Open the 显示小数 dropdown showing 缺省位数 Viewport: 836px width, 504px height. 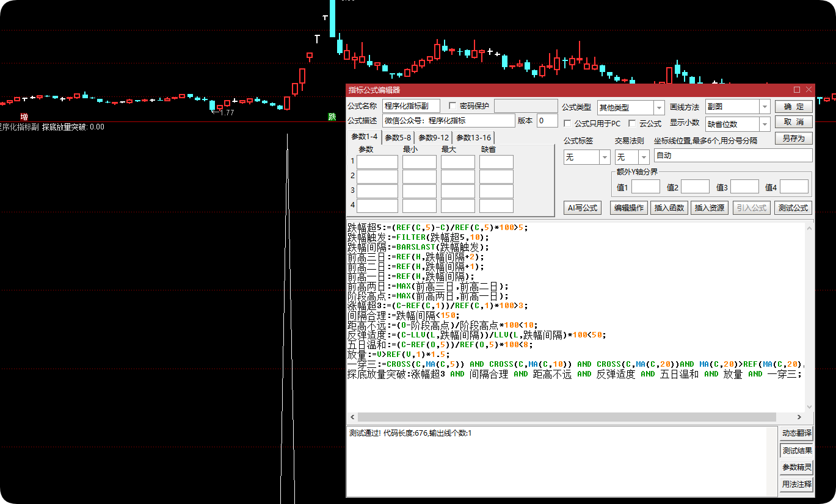[738, 124]
